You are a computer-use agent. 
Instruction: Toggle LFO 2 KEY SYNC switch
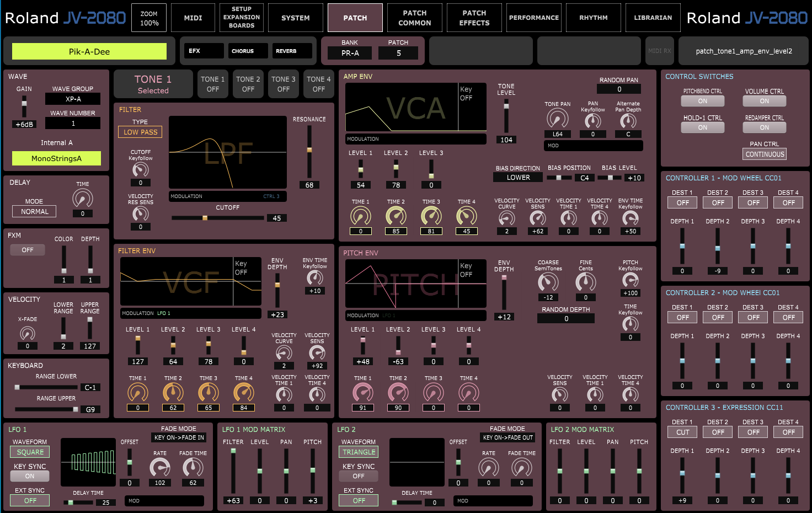359,476
